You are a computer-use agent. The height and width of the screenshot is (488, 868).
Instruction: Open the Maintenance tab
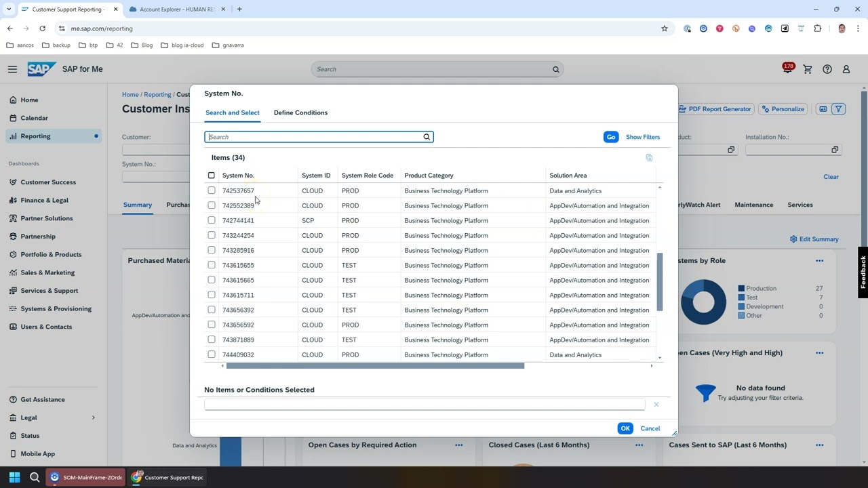click(x=753, y=205)
